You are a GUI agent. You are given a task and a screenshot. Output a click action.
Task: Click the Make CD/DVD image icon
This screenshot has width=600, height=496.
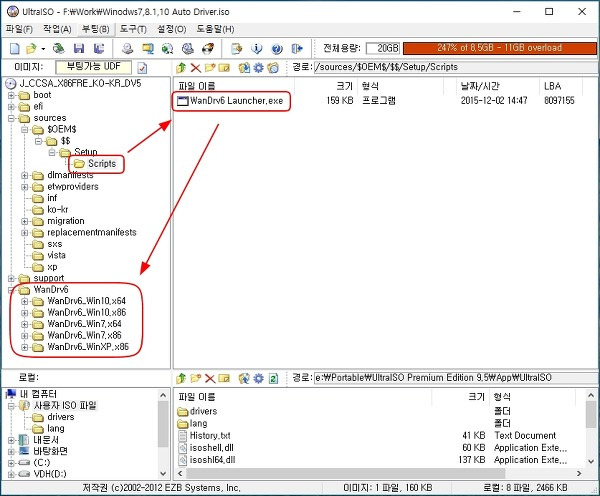coord(128,49)
